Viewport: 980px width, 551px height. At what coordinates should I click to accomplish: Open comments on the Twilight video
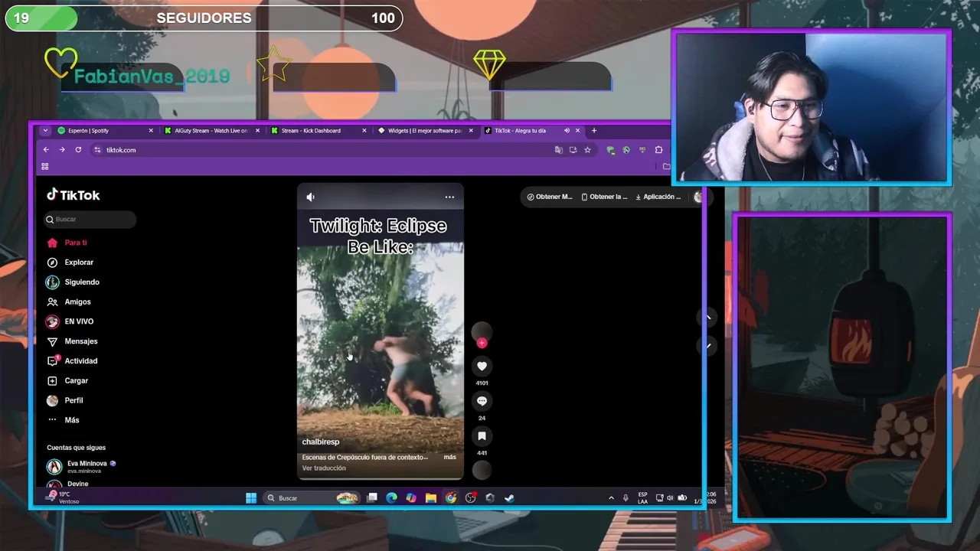pos(482,401)
